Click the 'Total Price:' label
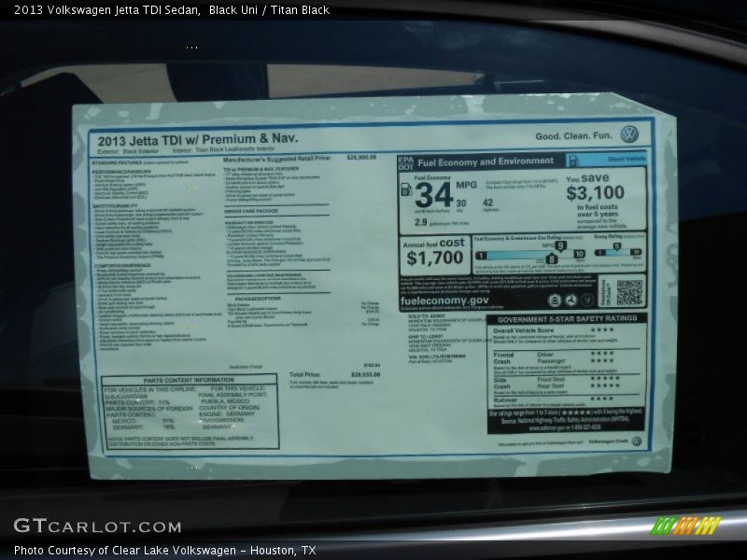Screen dimensions: 747x560 (x=305, y=375)
